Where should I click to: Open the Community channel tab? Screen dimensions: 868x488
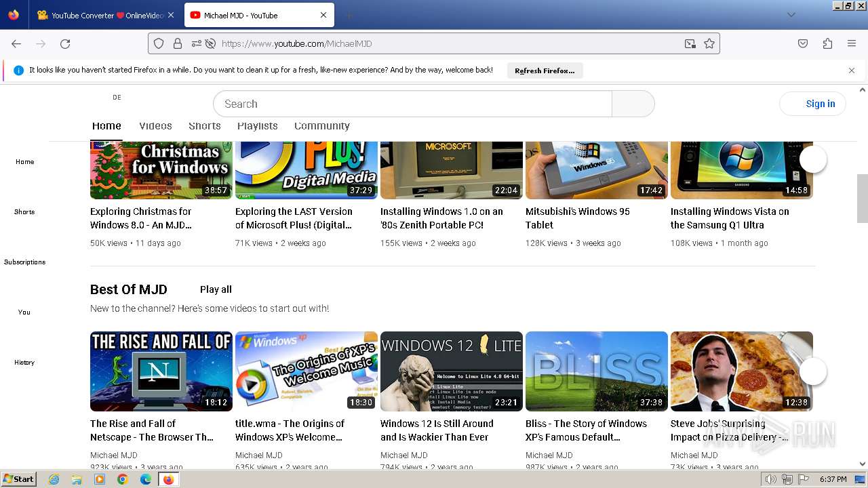click(x=322, y=125)
